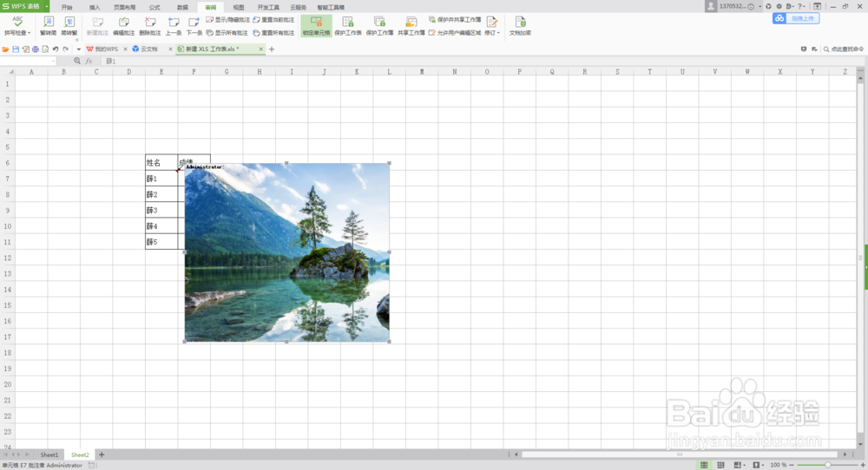Image resolution: width=868 pixels, height=470 pixels.
Task: Click 重置当前批注 reset current comment
Action: [x=273, y=20]
